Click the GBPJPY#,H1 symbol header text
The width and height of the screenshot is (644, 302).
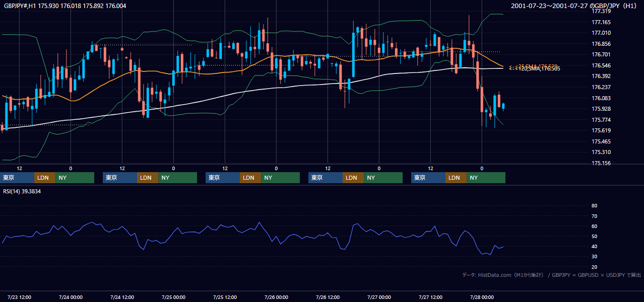[x=66, y=6]
